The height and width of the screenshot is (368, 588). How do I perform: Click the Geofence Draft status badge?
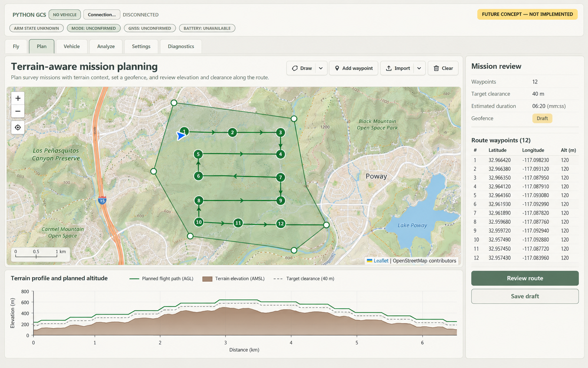(542, 118)
